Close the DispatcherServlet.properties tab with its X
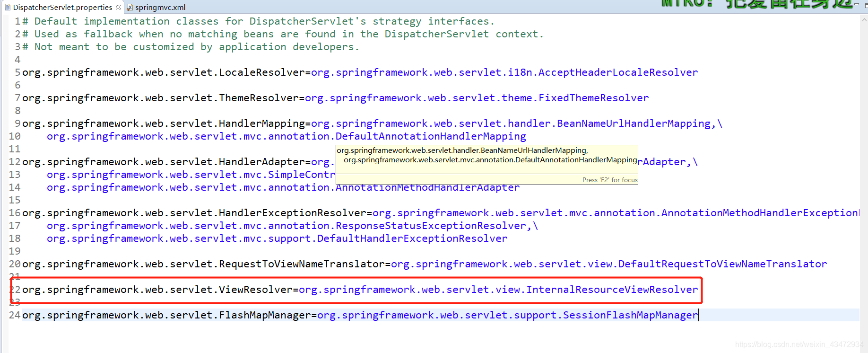868x353 pixels. tap(118, 7)
